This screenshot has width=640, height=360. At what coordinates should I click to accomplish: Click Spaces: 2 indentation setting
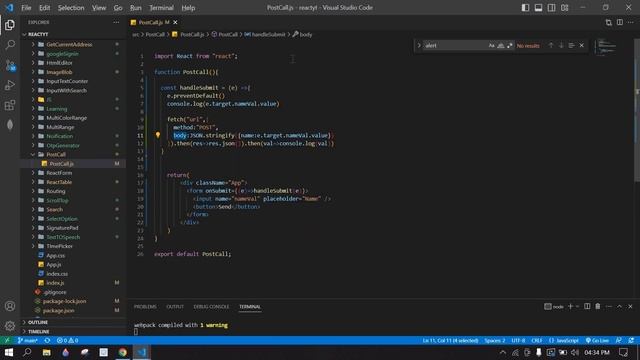[x=495, y=340]
